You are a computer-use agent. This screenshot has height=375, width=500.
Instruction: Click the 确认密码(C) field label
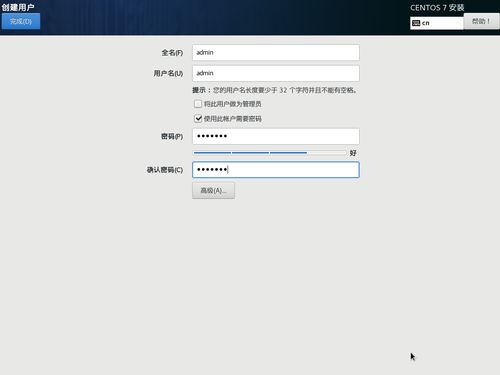point(165,170)
